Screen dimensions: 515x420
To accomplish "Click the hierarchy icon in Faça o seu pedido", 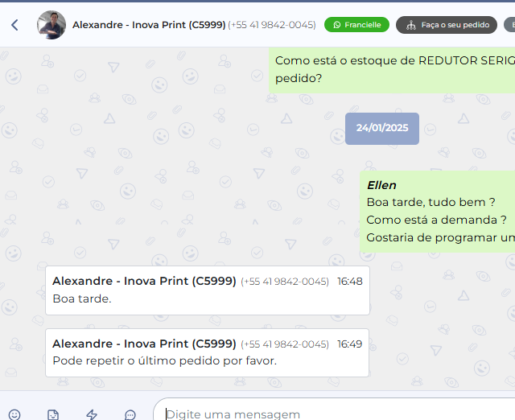I will 410,25.
